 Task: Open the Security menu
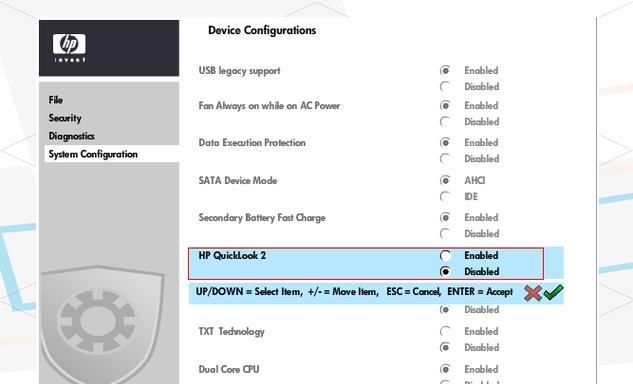point(65,118)
